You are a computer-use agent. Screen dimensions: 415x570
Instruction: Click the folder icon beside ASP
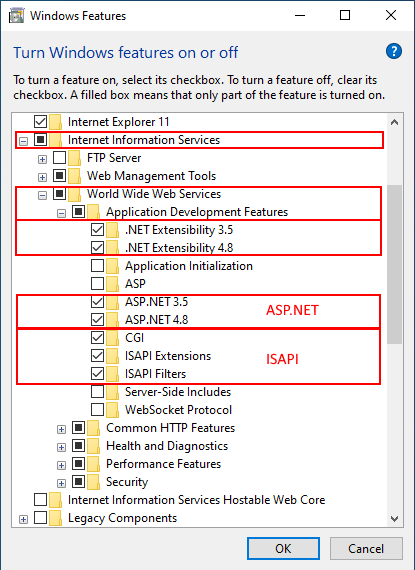click(x=112, y=284)
